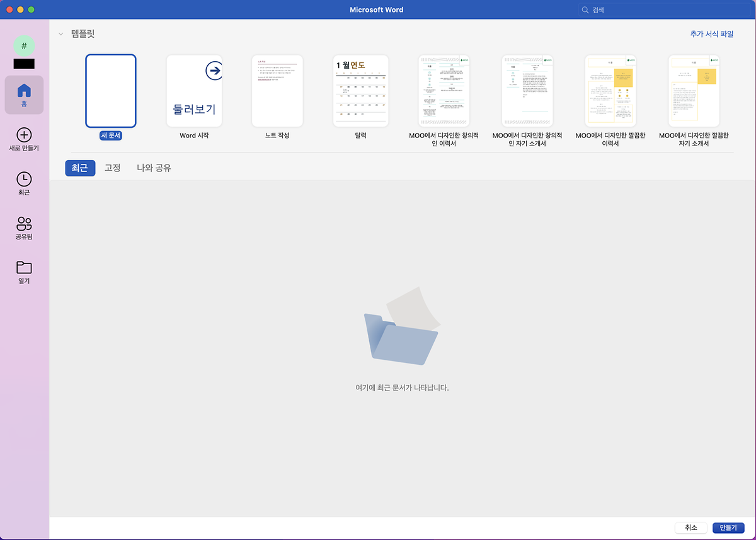Switch to the 고정 (Pinned) tab

click(x=112, y=168)
